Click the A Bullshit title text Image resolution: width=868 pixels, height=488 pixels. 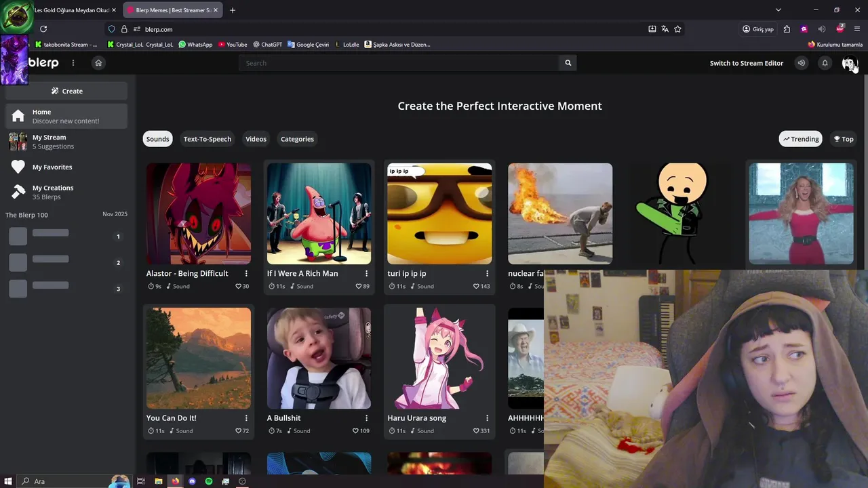tap(283, 418)
